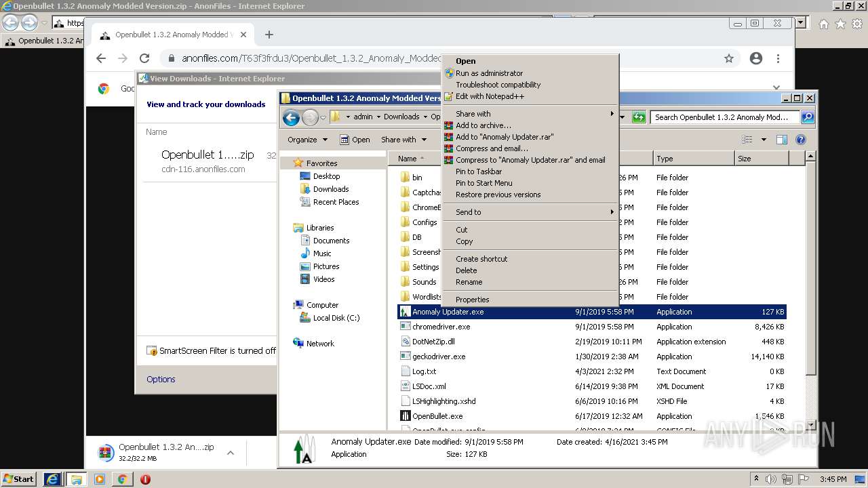Select the Configs folder icon

[x=406, y=222]
